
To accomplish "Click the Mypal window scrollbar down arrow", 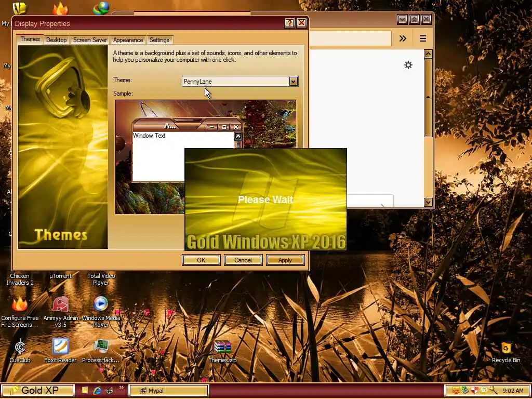I will tap(428, 202).
